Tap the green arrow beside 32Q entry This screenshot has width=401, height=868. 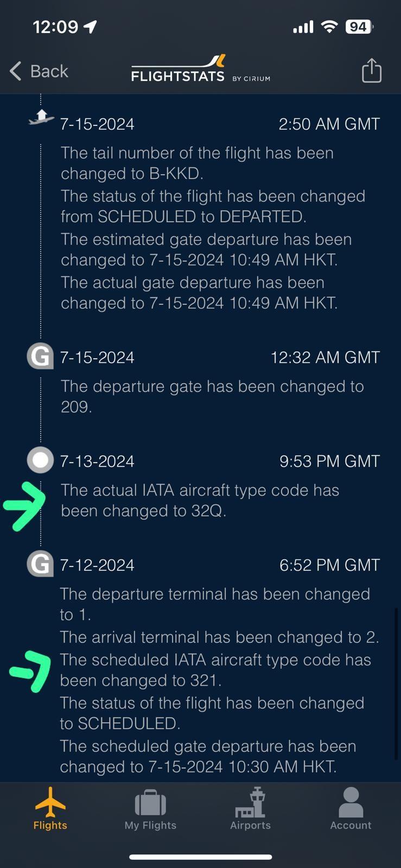[24, 505]
